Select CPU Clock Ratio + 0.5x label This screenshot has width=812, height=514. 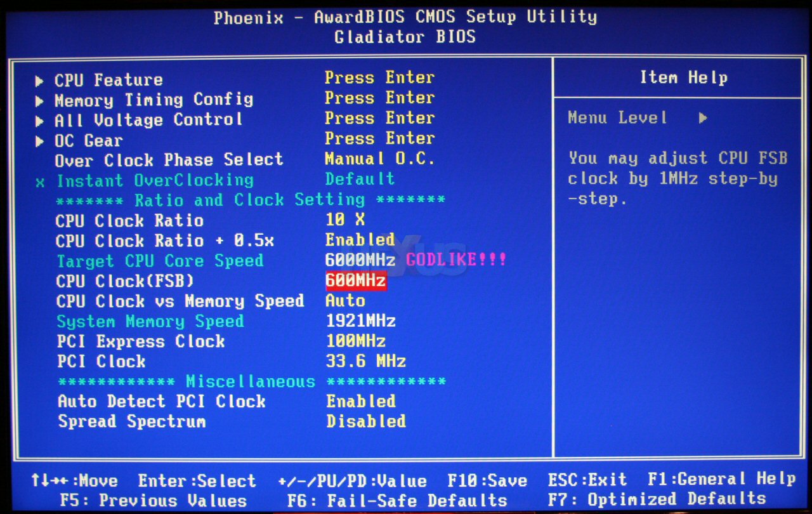pyautogui.click(x=165, y=241)
